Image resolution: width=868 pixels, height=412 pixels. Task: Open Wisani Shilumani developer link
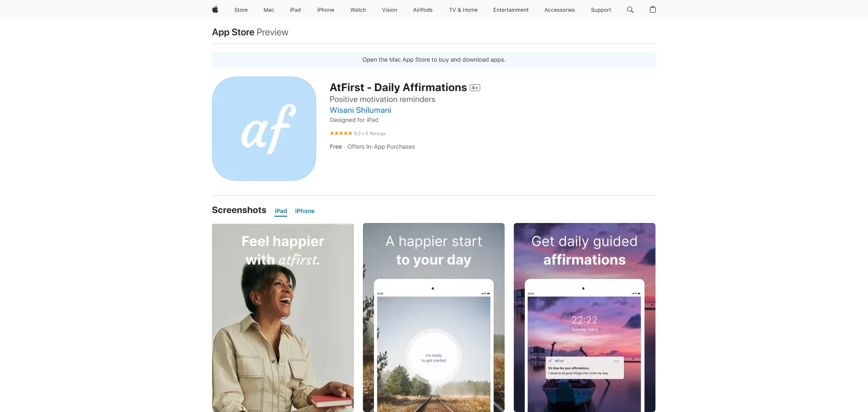[x=360, y=110]
